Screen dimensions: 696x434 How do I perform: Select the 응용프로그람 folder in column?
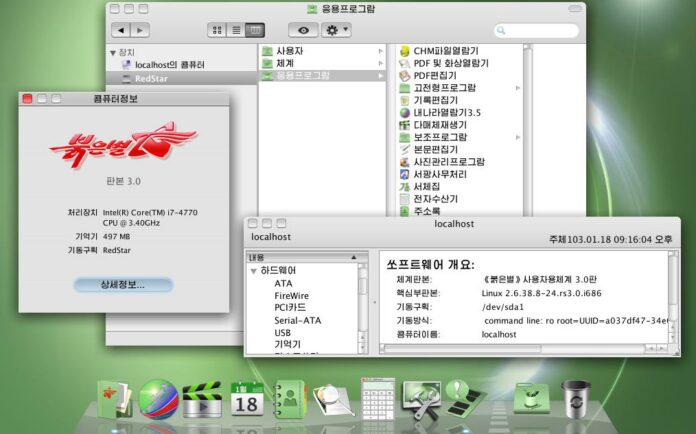322,75
